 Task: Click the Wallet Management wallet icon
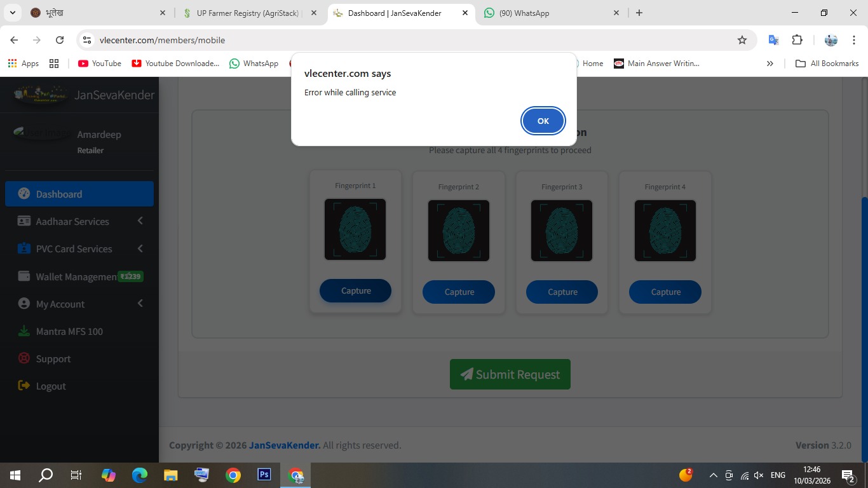(24, 276)
